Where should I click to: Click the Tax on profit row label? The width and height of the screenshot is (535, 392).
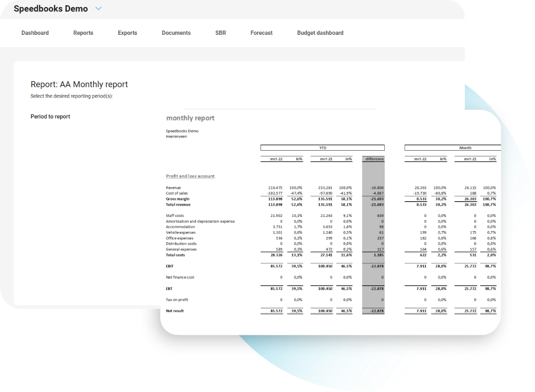(x=177, y=300)
